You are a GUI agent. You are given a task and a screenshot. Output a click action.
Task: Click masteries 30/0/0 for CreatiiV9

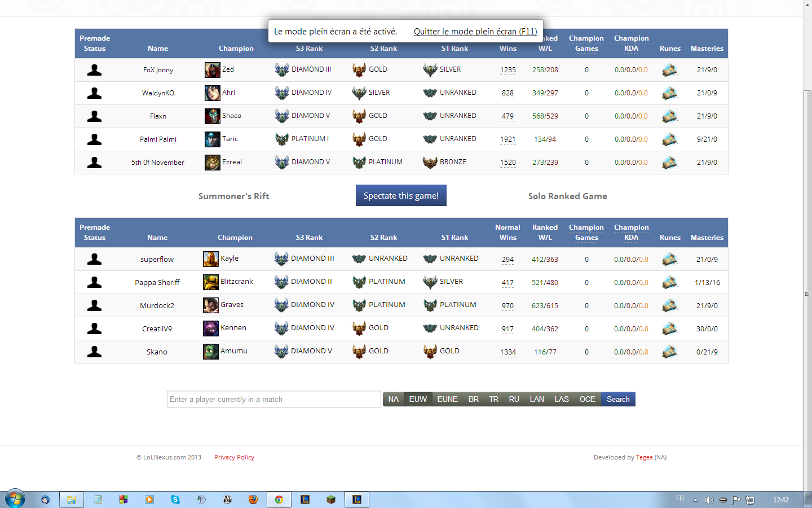pyautogui.click(x=707, y=329)
